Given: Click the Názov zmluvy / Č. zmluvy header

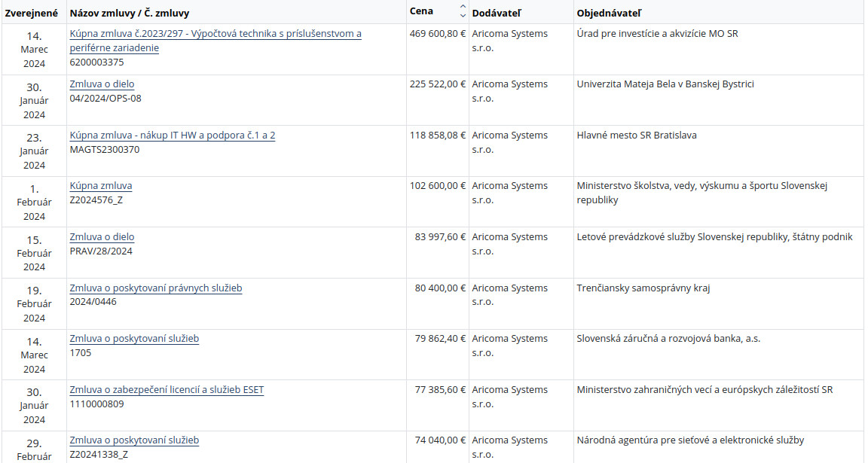Looking at the screenshot, I should coord(130,14).
